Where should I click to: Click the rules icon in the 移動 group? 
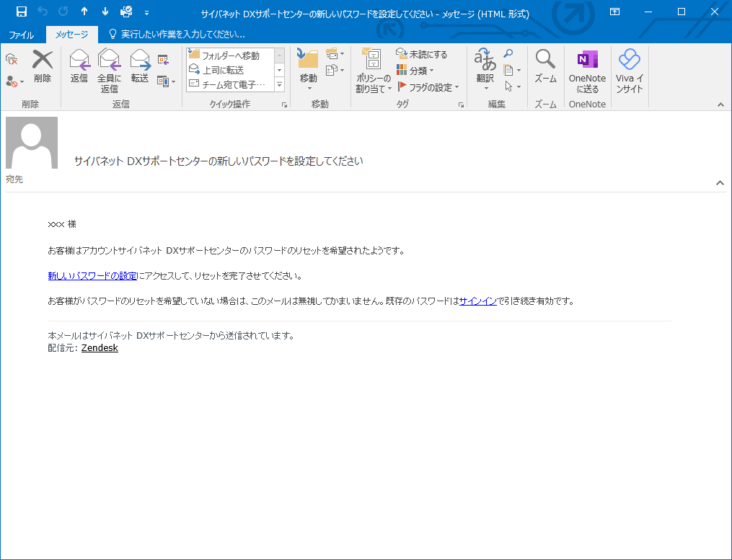(x=335, y=55)
